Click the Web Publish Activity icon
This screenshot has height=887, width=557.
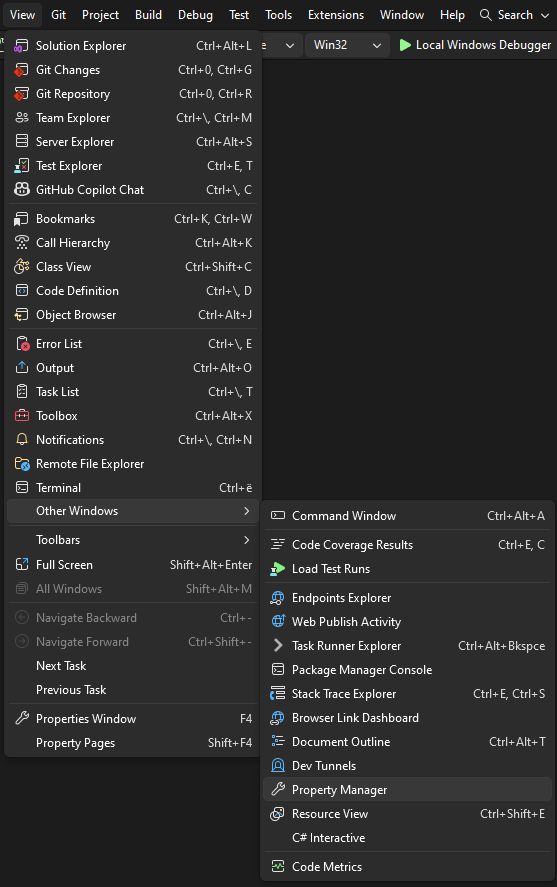[278, 622]
